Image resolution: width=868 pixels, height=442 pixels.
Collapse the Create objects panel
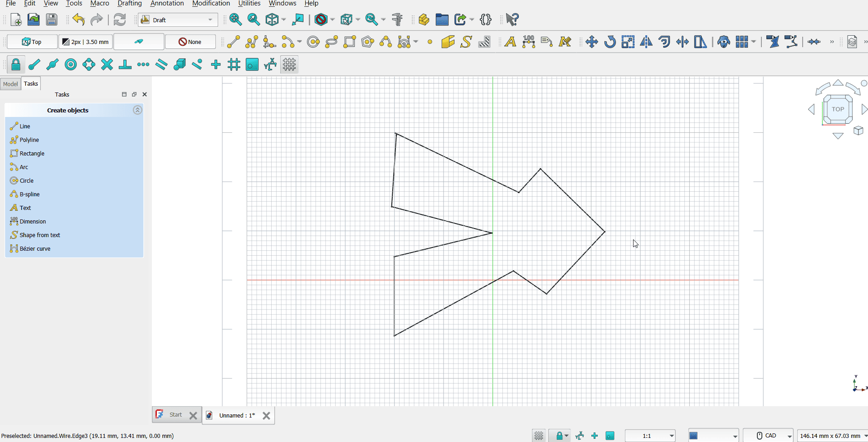[x=137, y=110]
